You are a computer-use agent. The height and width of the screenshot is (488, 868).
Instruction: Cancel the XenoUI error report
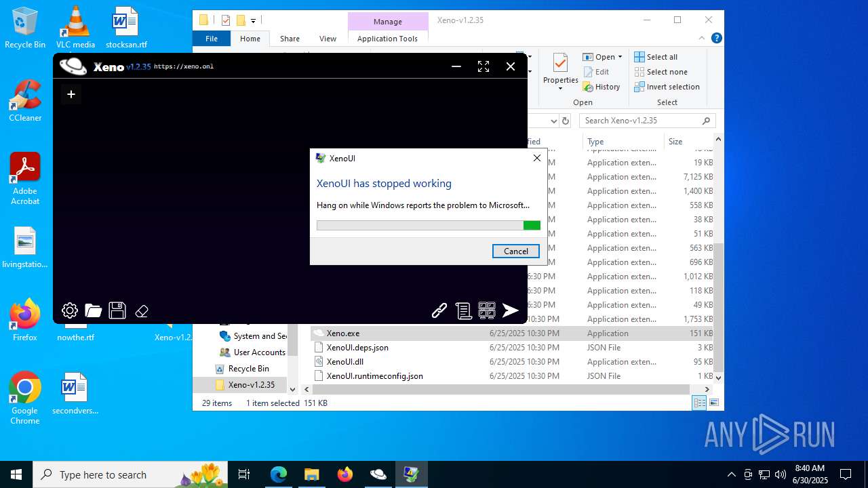(516, 251)
